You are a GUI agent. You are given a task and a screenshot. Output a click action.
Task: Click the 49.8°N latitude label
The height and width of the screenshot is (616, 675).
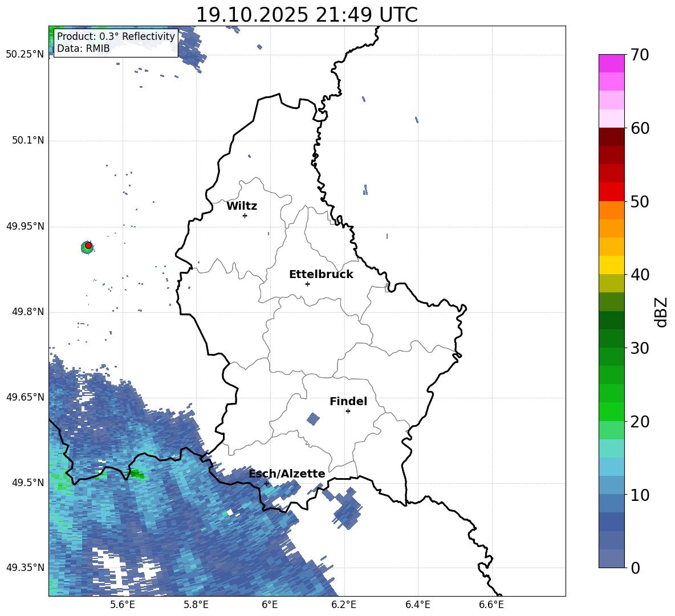(x=28, y=312)
